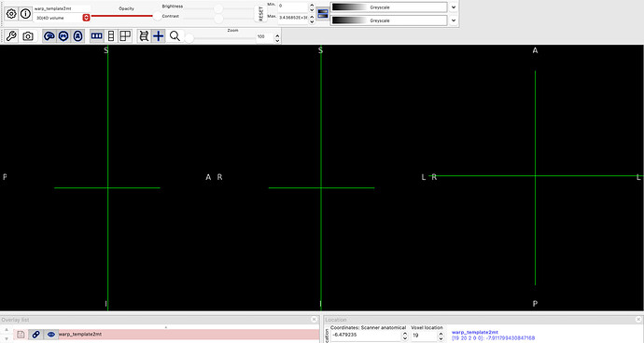Open view settings wrench icon
Image resolution: width=644 pixels, height=343 pixels.
pyautogui.click(x=11, y=36)
